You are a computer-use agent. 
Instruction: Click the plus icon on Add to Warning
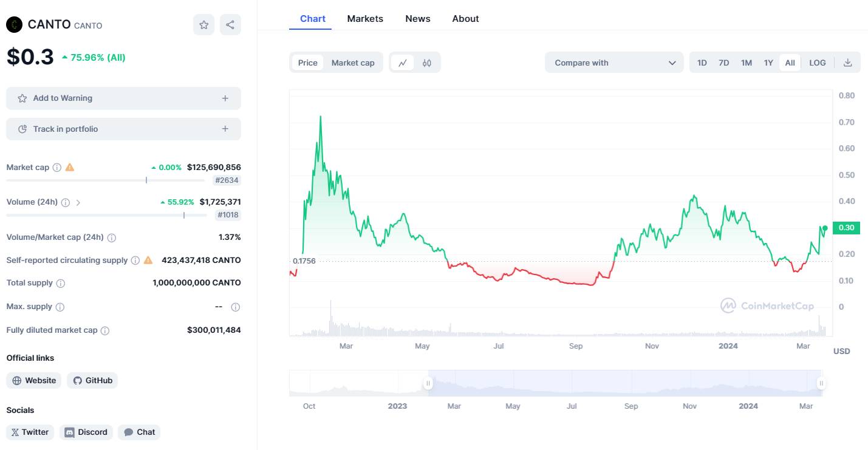tap(225, 98)
